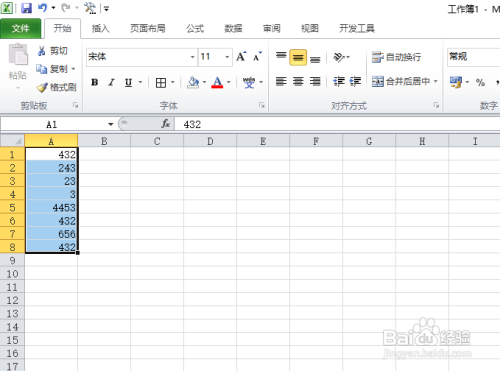This screenshot has width=500, height=371.
Task: Click the borders grid icon
Action: point(161,82)
